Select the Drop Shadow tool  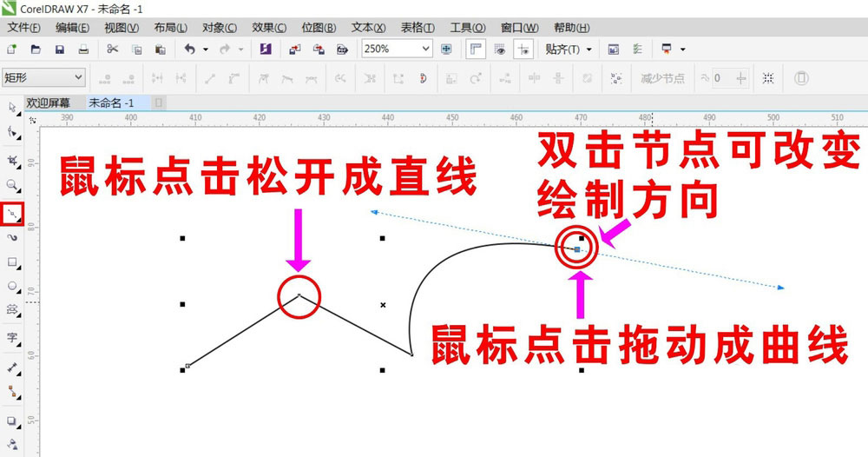(11, 421)
